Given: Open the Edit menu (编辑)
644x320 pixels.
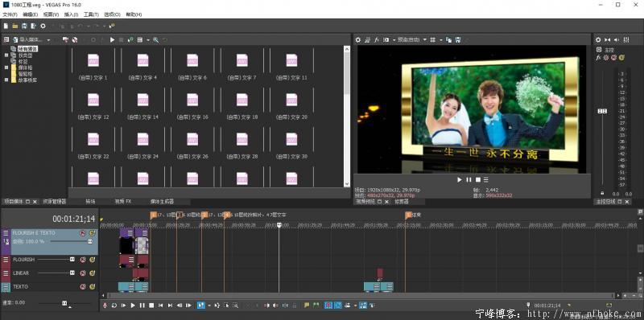Looking at the screenshot, I should 31,14.
